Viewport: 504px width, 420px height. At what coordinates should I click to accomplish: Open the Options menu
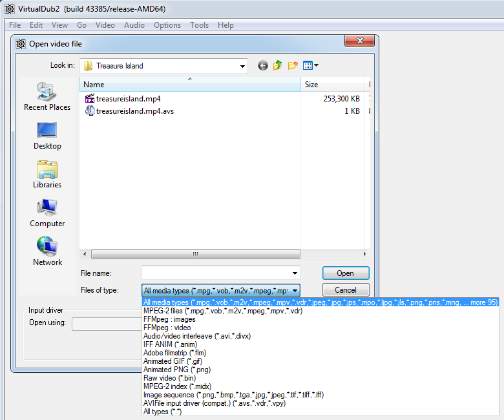167,25
